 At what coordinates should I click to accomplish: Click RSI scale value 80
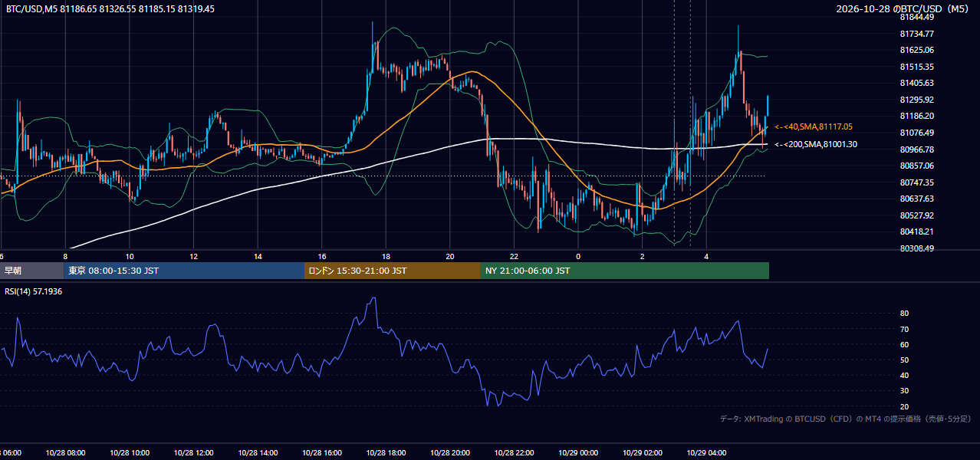tap(904, 314)
